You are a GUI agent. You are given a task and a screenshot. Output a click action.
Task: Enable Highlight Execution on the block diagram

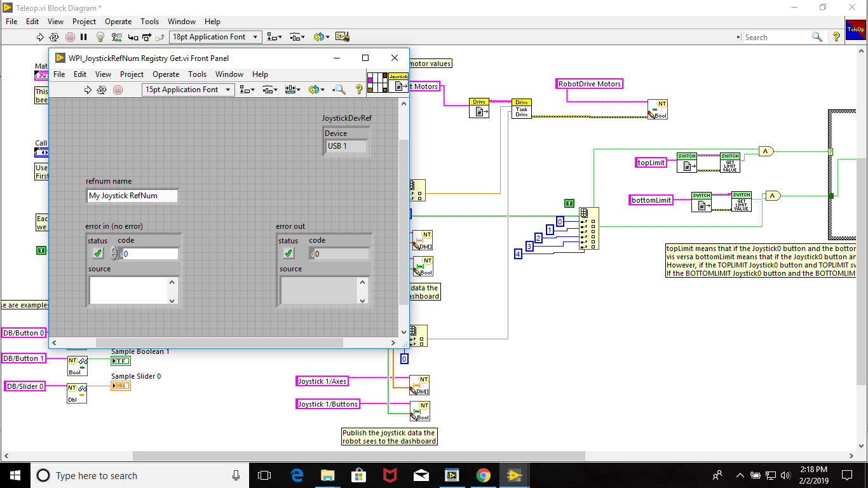100,36
